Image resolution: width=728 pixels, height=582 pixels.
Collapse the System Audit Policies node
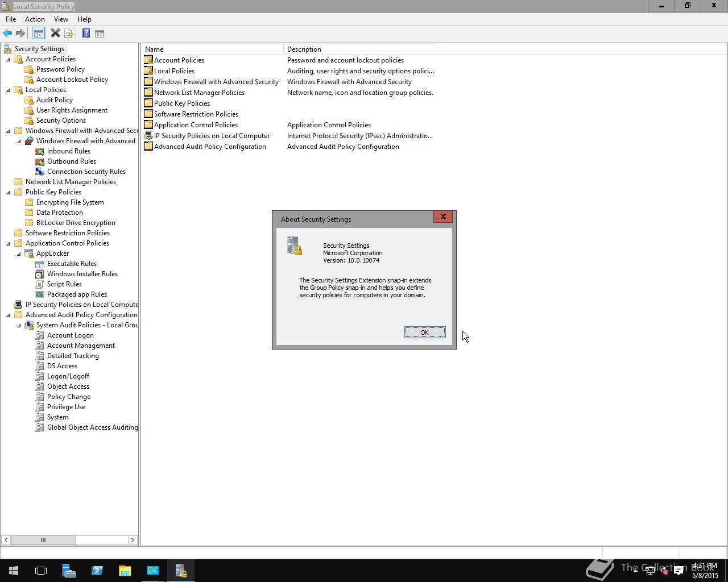pyautogui.click(x=19, y=326)
